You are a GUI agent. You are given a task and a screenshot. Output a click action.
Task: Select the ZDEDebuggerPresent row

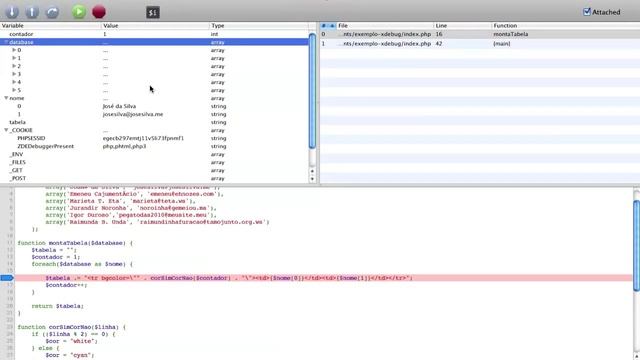[x=154, y=146]
